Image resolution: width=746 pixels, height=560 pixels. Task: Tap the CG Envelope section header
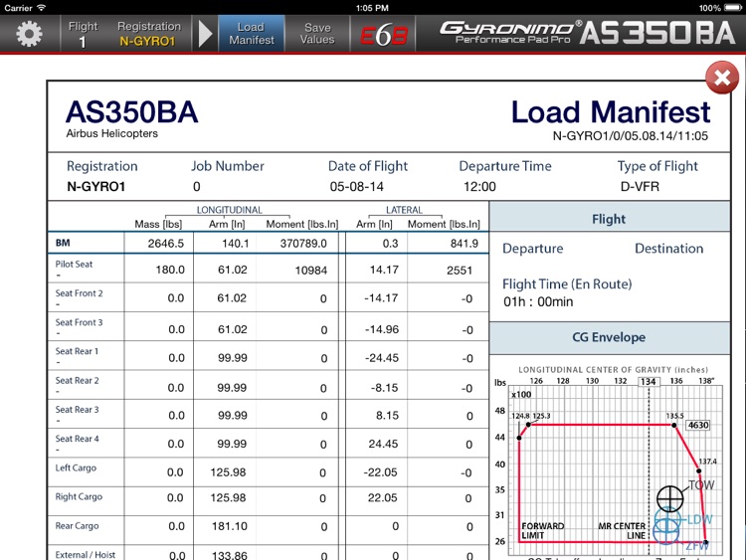610,338
